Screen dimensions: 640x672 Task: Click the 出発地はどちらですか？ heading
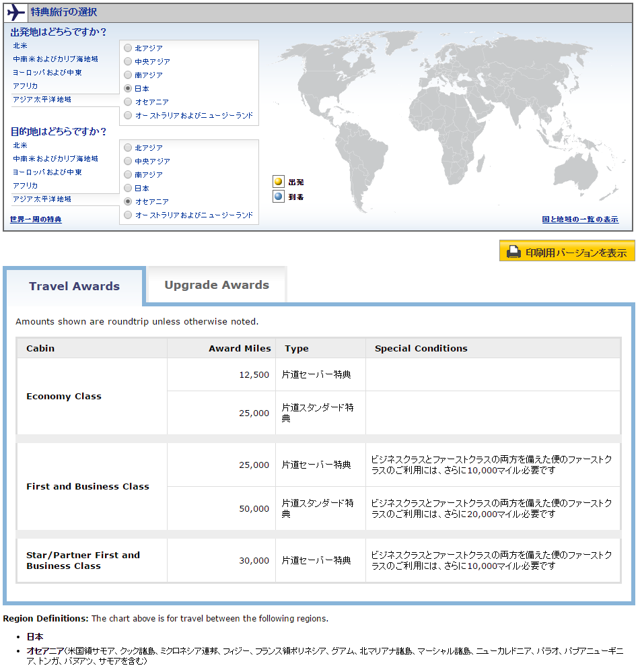pyautogui.click(x=59, y=32)
